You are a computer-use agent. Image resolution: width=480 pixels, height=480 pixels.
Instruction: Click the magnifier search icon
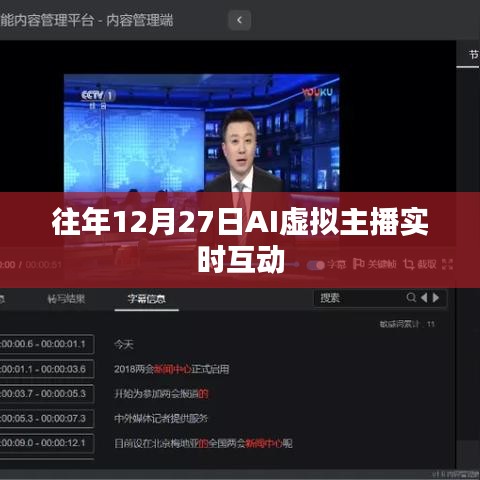pos(411,297)
